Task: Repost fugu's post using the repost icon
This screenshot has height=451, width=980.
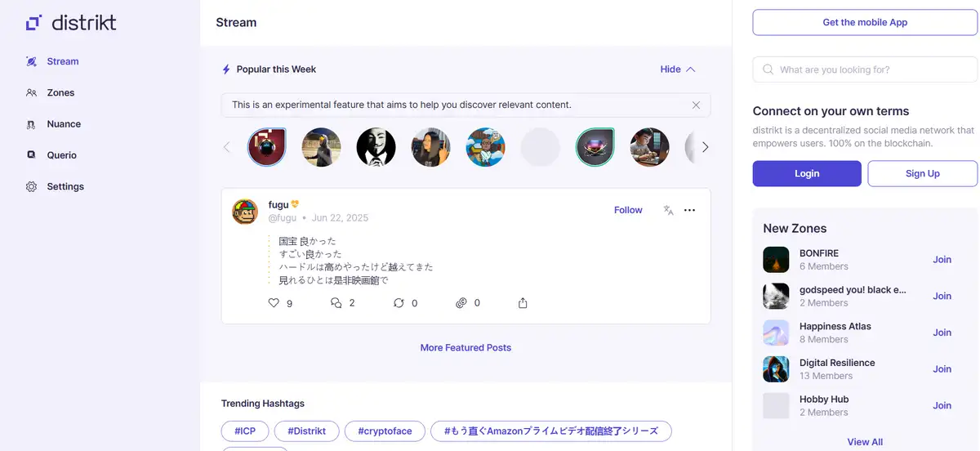Action: (x=399, y=303)
